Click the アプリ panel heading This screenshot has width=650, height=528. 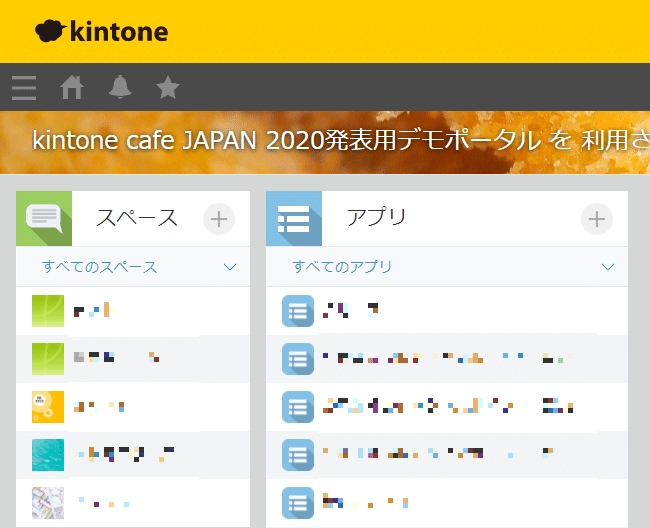click(x=376, y=217)
